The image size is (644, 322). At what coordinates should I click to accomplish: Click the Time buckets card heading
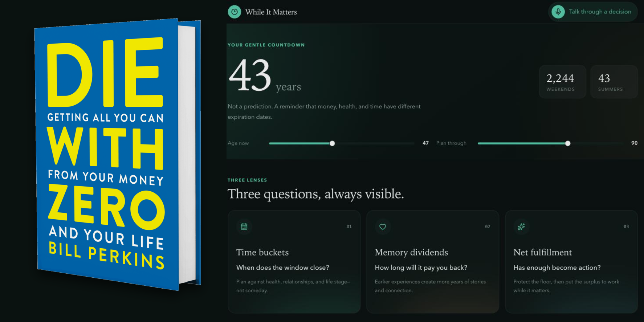(262, 252)
